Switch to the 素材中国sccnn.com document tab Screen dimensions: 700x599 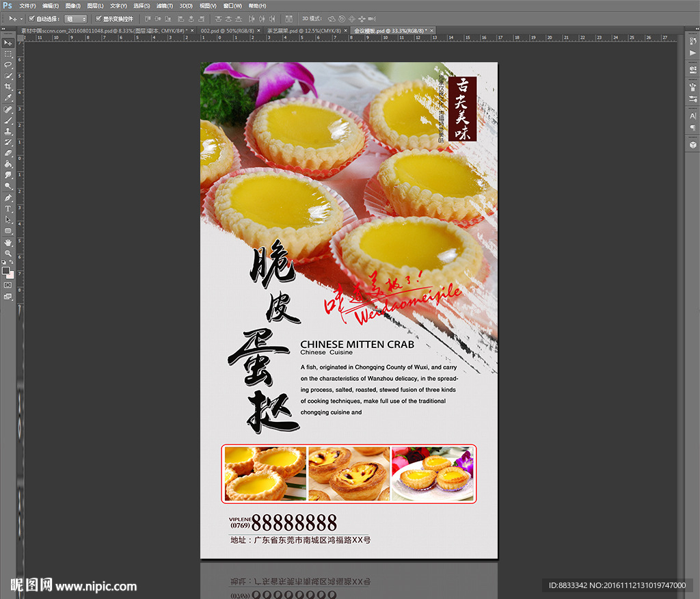(105, 31)
